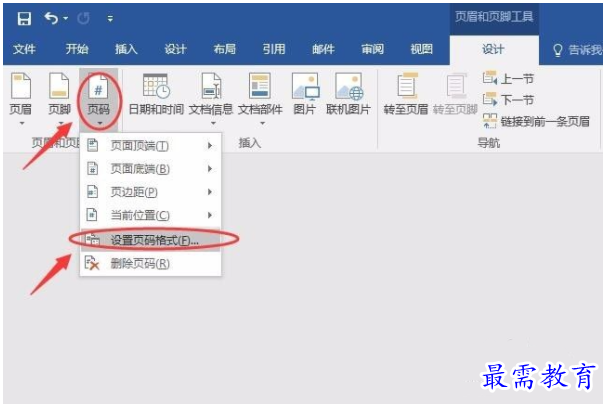The height and width of the screenshot is (408, 604).
Task: Click the 联机图片 icon
Action: click(x=348, y=86)
